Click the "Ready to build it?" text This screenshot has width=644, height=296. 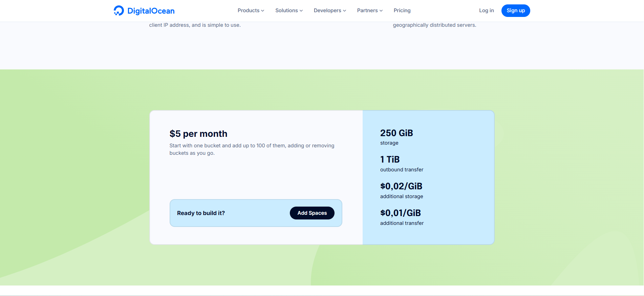201,213
